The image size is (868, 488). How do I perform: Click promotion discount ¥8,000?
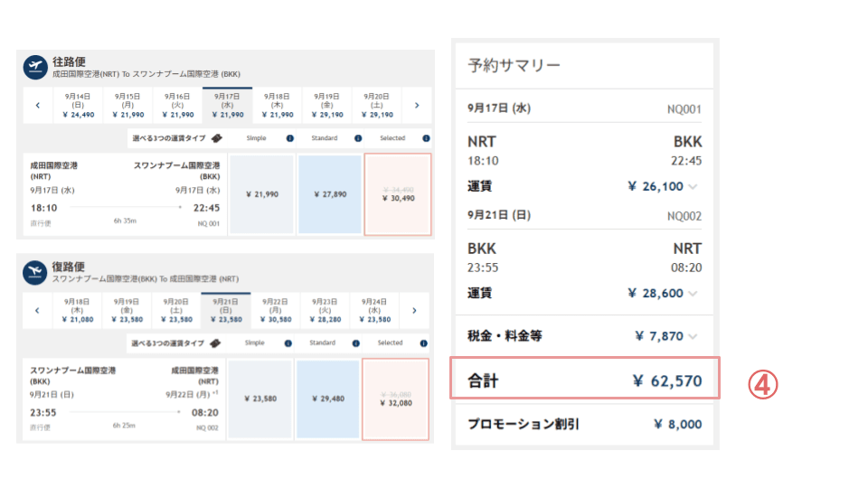pyautogui.click(x=677, y=425)
